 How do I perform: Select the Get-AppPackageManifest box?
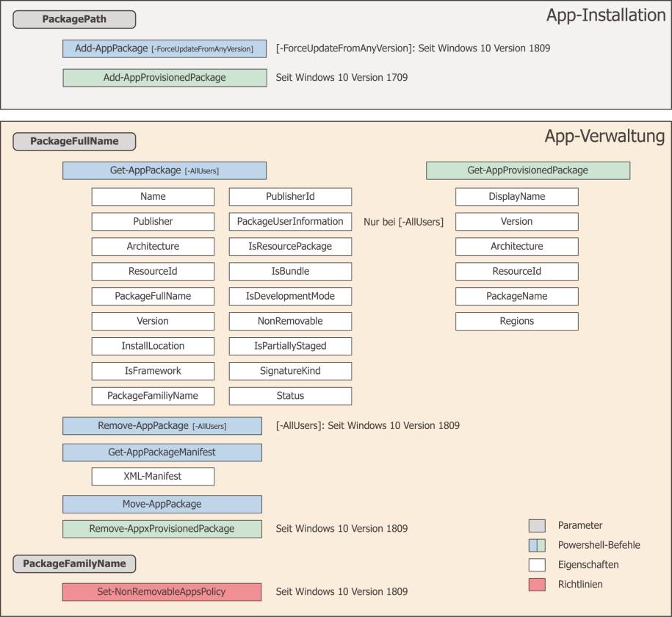pos(162,452)
